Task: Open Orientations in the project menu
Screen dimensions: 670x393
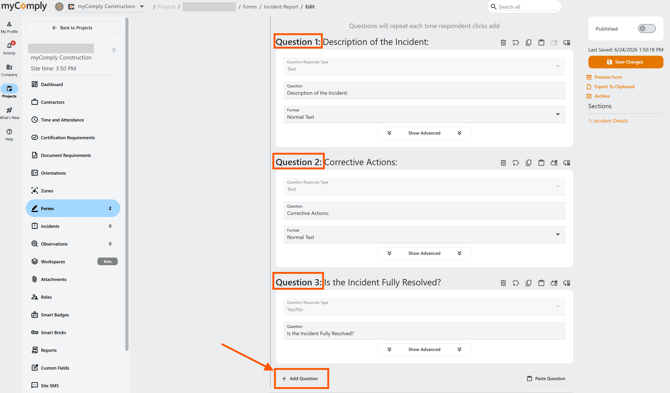Action: point(73,173)
